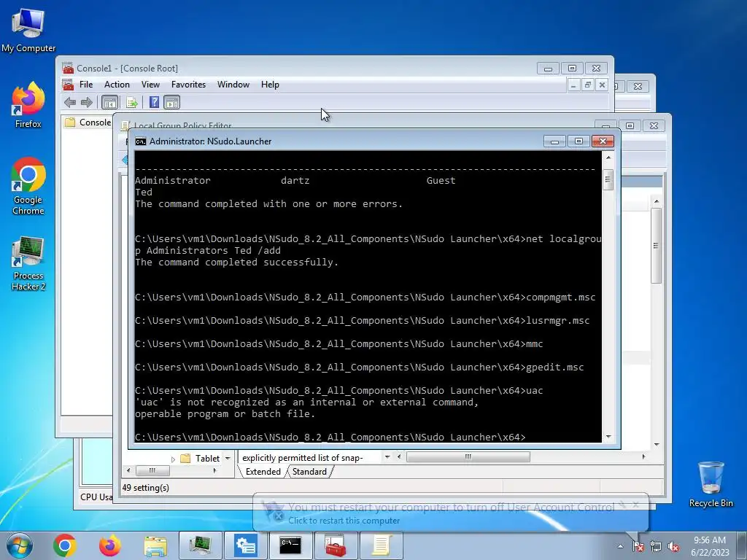Viewport: 747px width, 560px height.
Task: Click the MMC toolbox taskbar button
Action: click(x=336, y=545)
